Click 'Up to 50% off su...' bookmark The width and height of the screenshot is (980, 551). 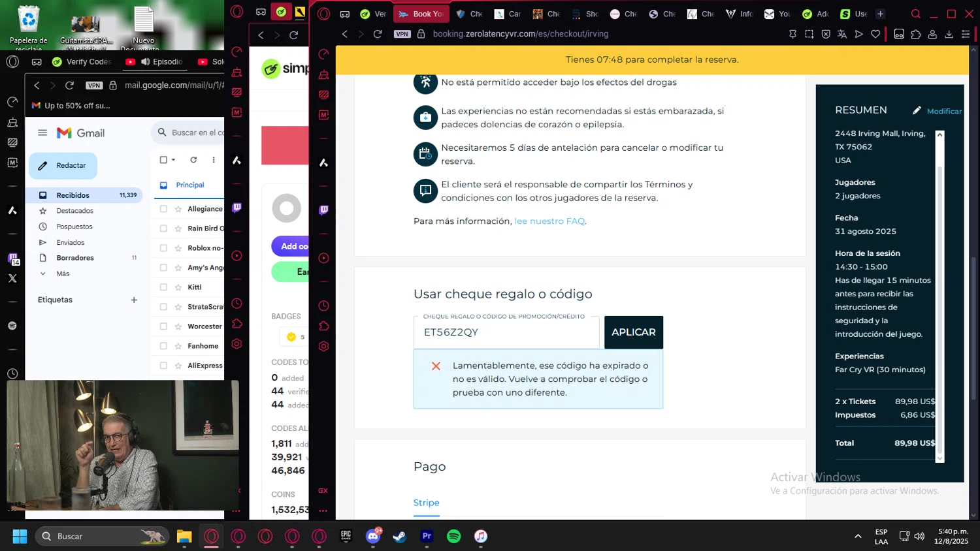(71, 106)
